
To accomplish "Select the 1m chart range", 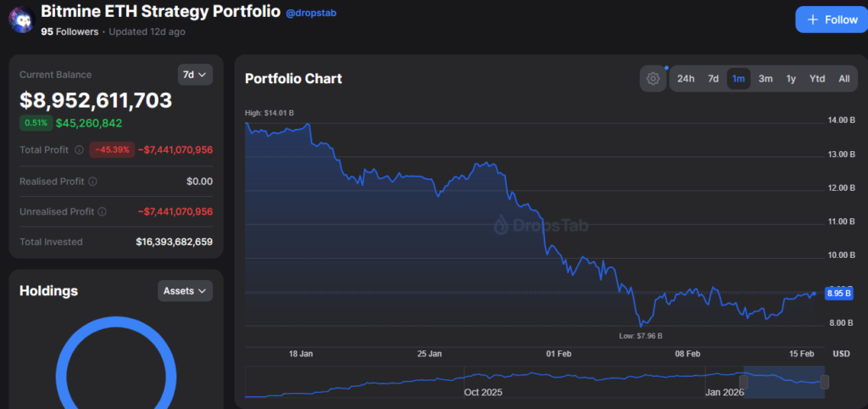I will pos(738,79).
